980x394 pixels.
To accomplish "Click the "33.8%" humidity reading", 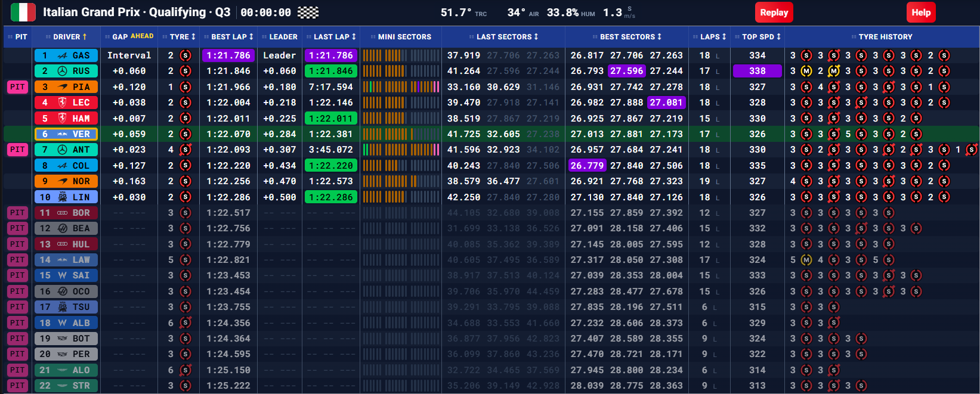I will 562,13.
